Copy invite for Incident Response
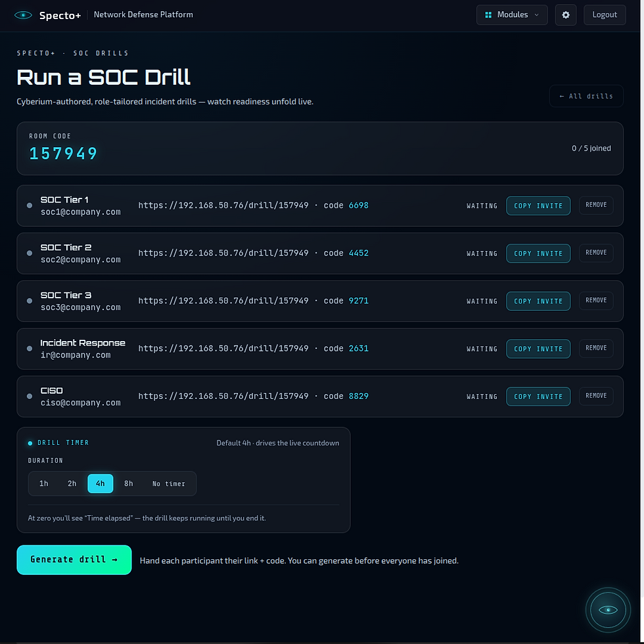Image resolution: width=644 pixels, height=644 pixels. [x=538, y=349]
